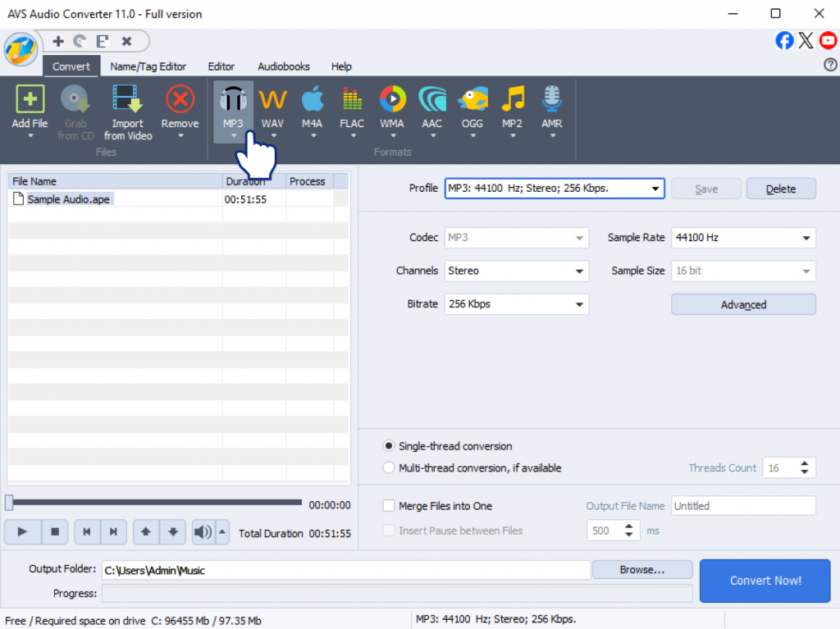Open the Help tab
840x629 pixels.
pos(341,66)
